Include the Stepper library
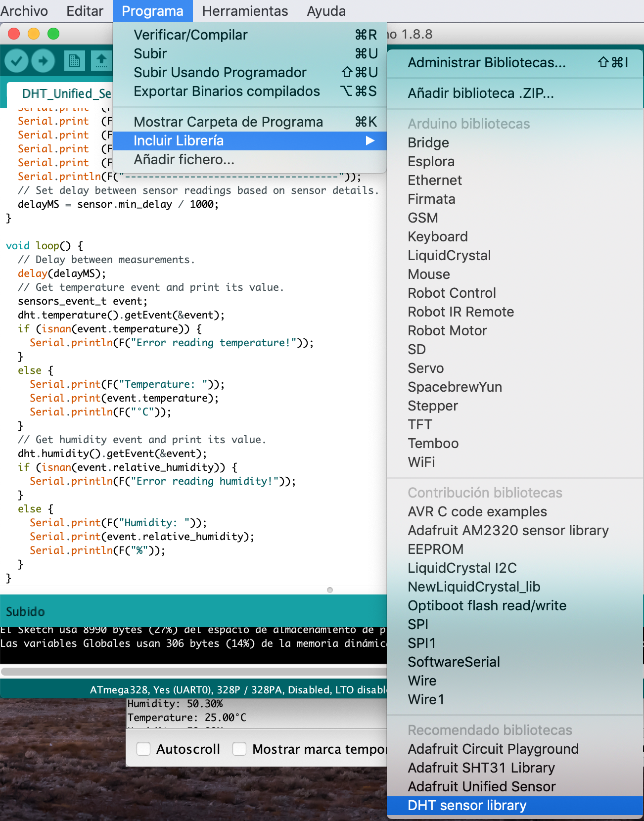The image size is (644, 821). pos(515,406)
